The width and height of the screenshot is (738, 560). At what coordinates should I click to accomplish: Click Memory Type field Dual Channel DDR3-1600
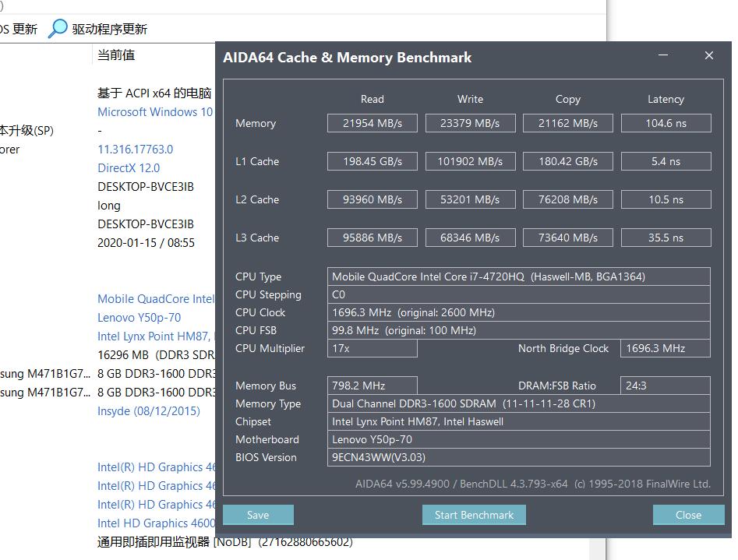coord(519,403)
